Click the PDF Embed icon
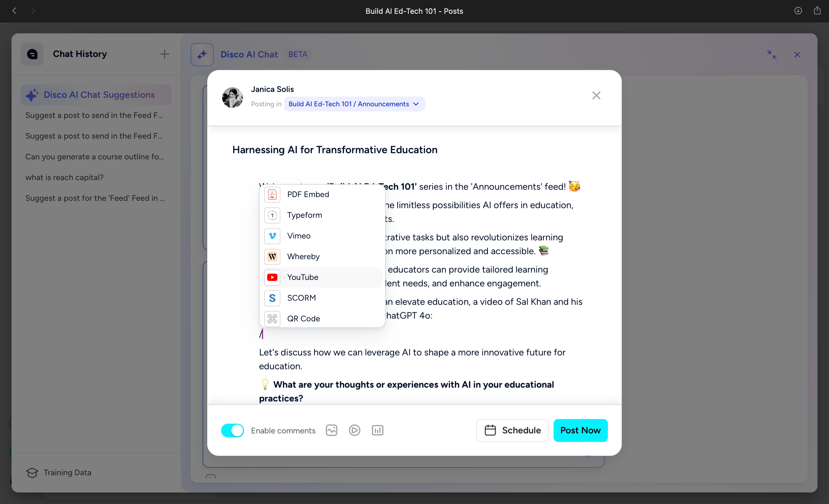Viewport: 829px width, 504px height. 272,195
